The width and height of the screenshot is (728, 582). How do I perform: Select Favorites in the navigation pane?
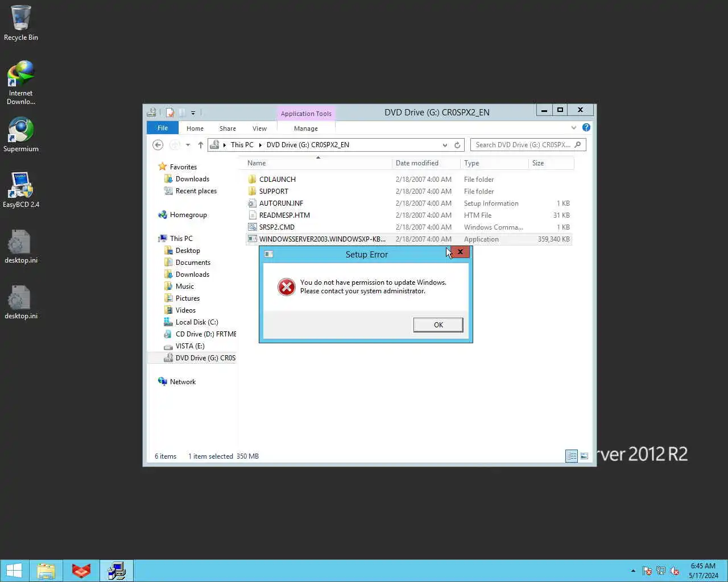pos(183,167)
